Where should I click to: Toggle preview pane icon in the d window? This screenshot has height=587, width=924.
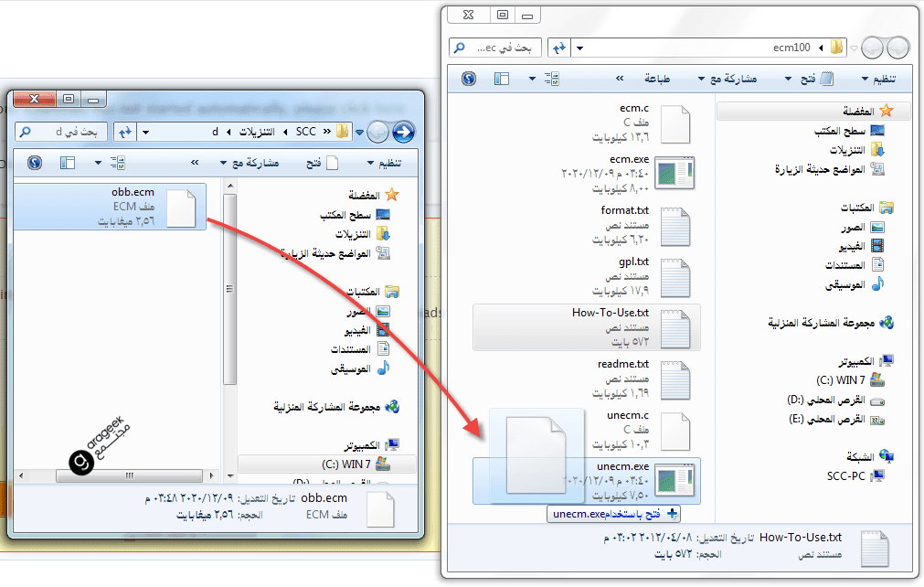click(68, 163)
